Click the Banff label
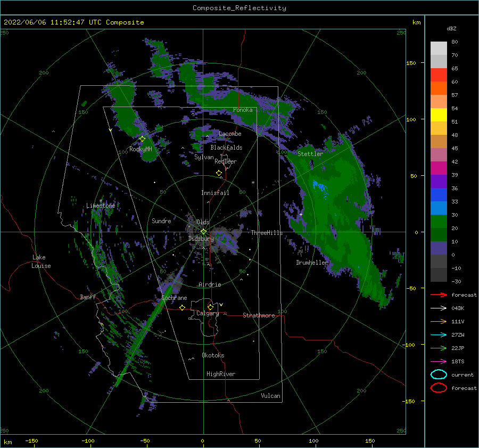The width and height of the screenshot is (479, 448). tap(88, 297)
